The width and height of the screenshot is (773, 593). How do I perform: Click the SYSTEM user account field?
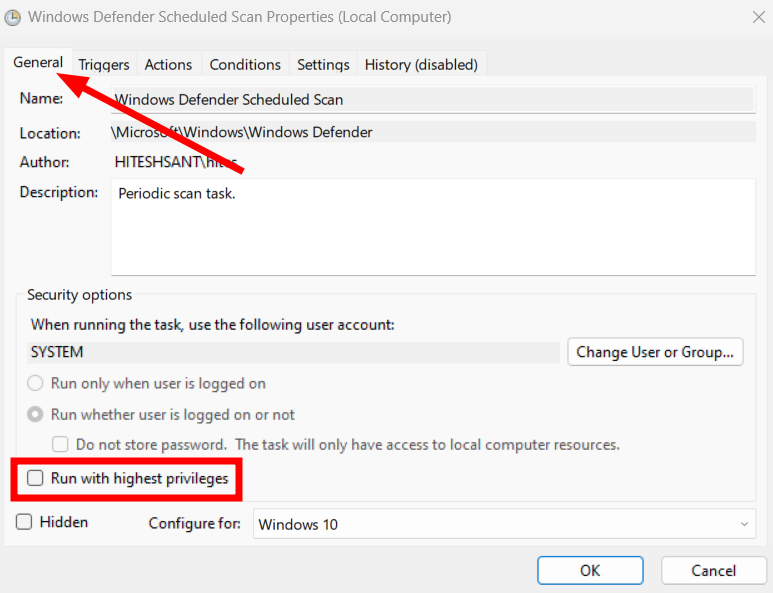tap(293, 352)
